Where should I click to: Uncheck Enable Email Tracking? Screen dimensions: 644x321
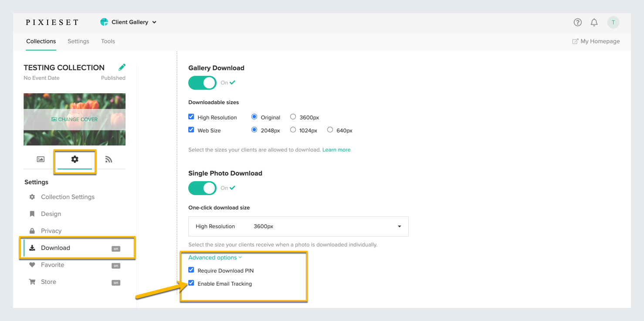(x=191, y=283)
